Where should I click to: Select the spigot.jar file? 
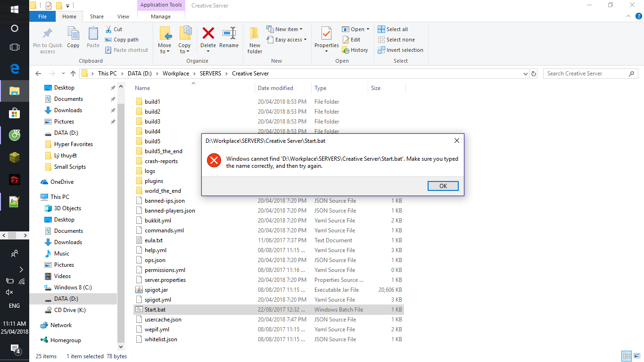tap(156, 290)
